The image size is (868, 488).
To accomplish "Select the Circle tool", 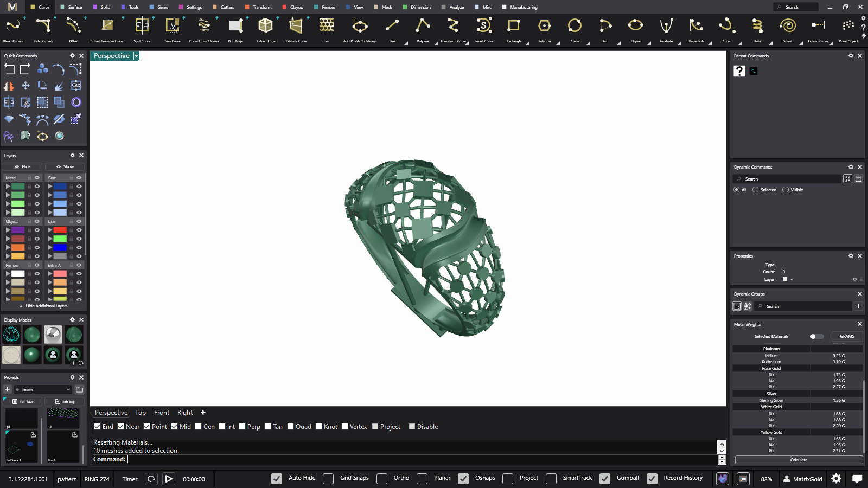I will [575, 29].
